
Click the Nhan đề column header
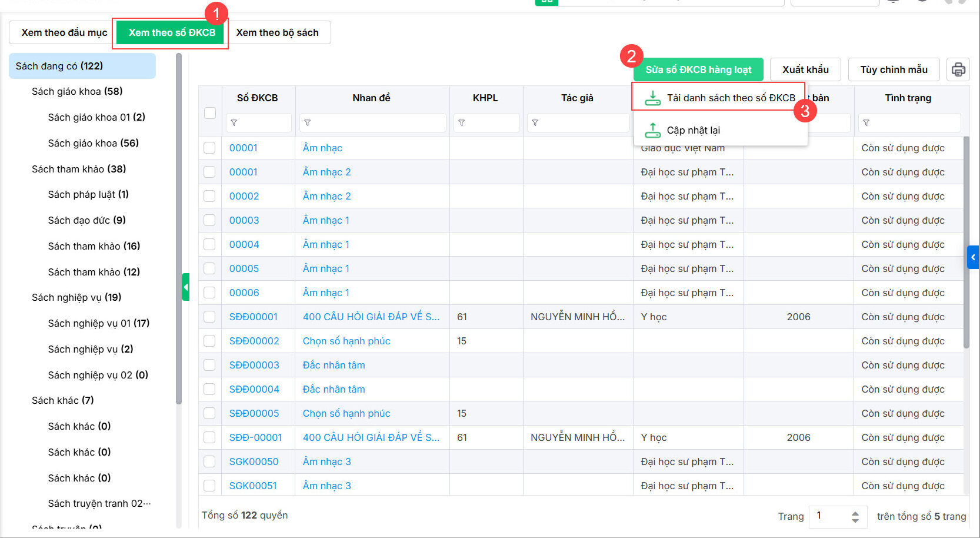pos(371,98)
